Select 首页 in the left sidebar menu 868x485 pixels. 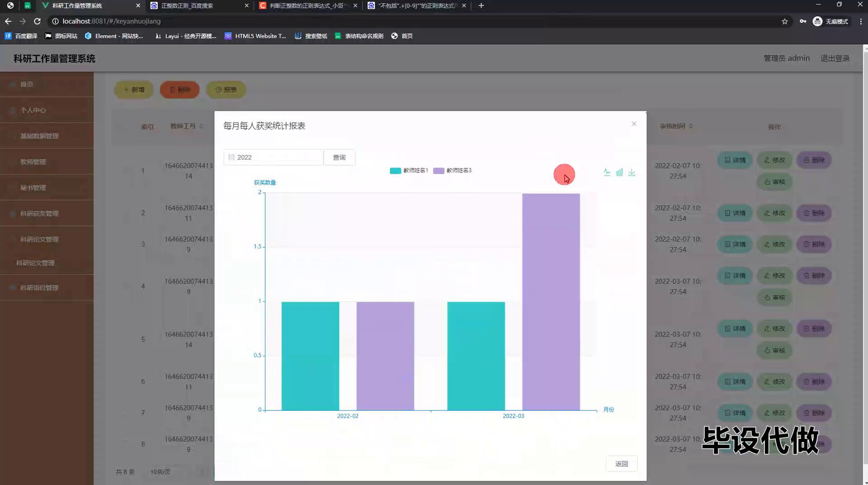click(x=26, y=84)
